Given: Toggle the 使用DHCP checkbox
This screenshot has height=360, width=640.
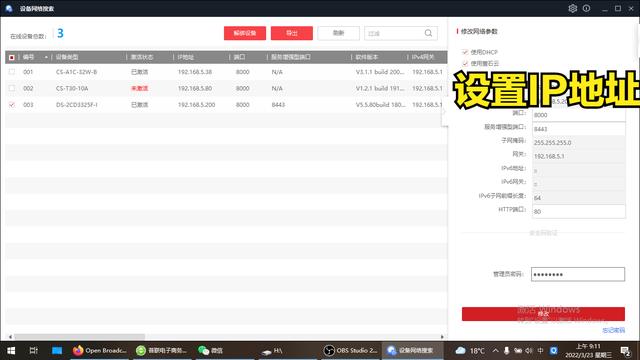Looking at the screenshot, I should (465, 52).
